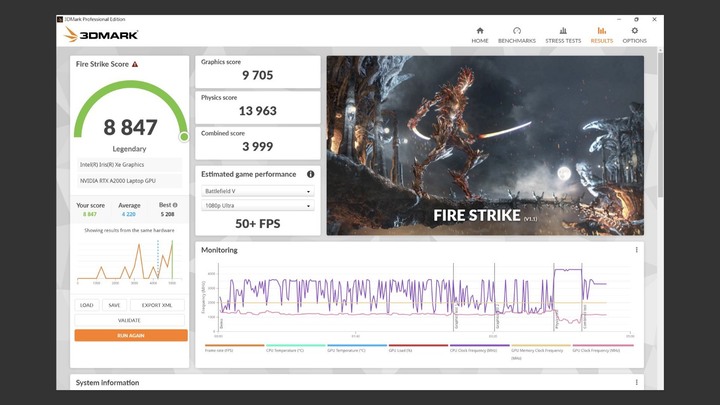Image resolution: width=720 pixels, height=405 pixels.
Task: Open the 1080p Ultra resolution dropdown
Action: click(x=258, y=206)
